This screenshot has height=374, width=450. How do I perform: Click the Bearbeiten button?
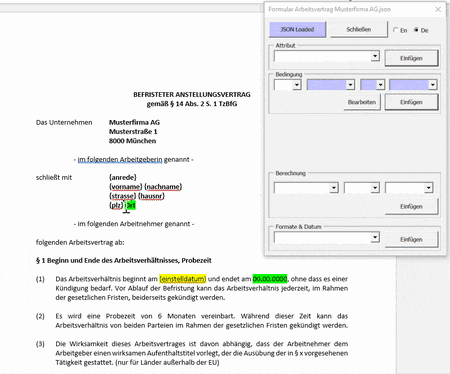(362, 102)
